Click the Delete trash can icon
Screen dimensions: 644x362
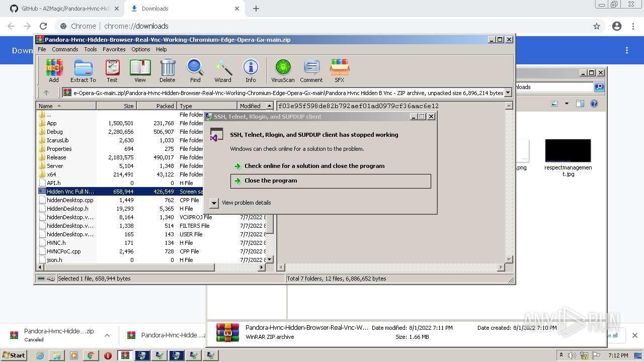(x=168, y=71)
